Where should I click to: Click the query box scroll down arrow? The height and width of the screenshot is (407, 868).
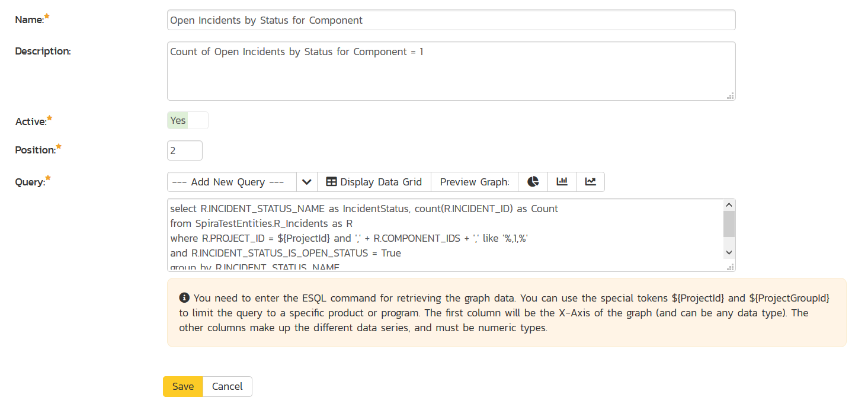729,253
